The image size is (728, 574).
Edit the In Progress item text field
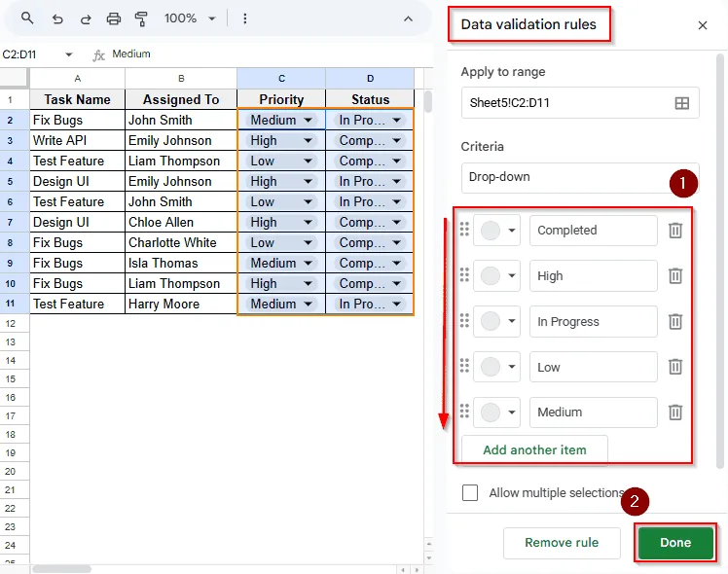point(594,321)
